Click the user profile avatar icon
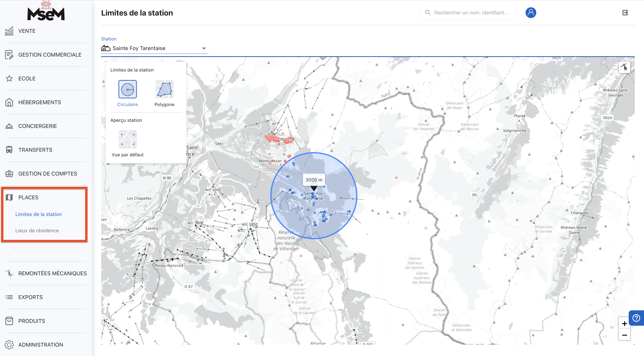Viewport: 644px width, 356px height. (x=531, y=12)
